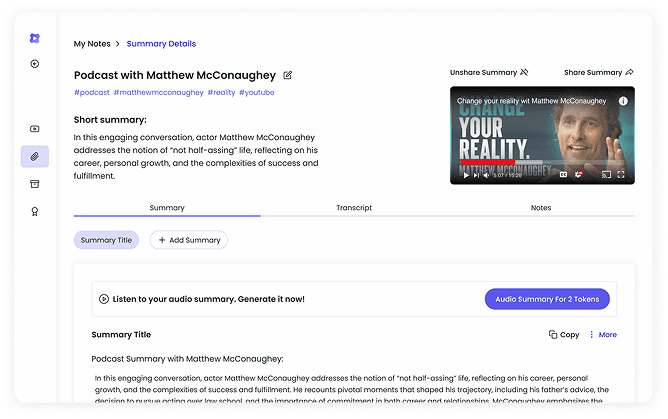Switch to the Transcript tab

tap(354, 208)
